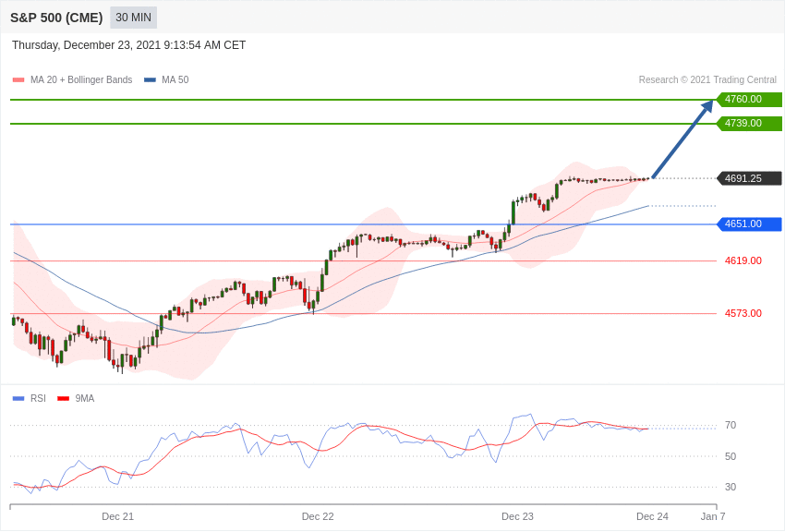Click the Research Trading Central copyright text
Image resolution: width=785 pixels, height=532 pixels.
707,80
